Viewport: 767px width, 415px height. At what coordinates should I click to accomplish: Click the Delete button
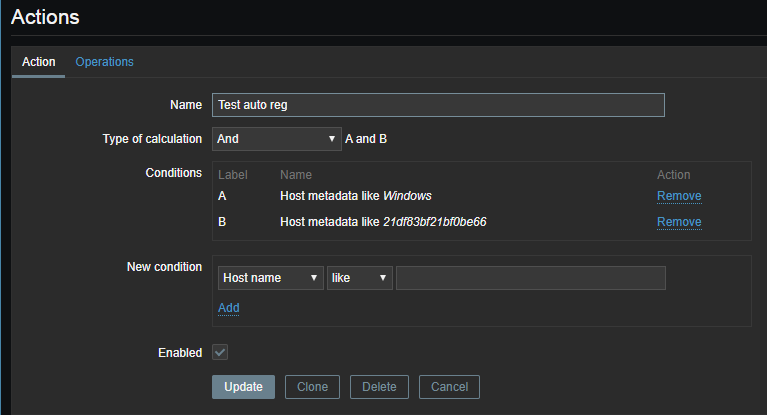coord(379,387)
